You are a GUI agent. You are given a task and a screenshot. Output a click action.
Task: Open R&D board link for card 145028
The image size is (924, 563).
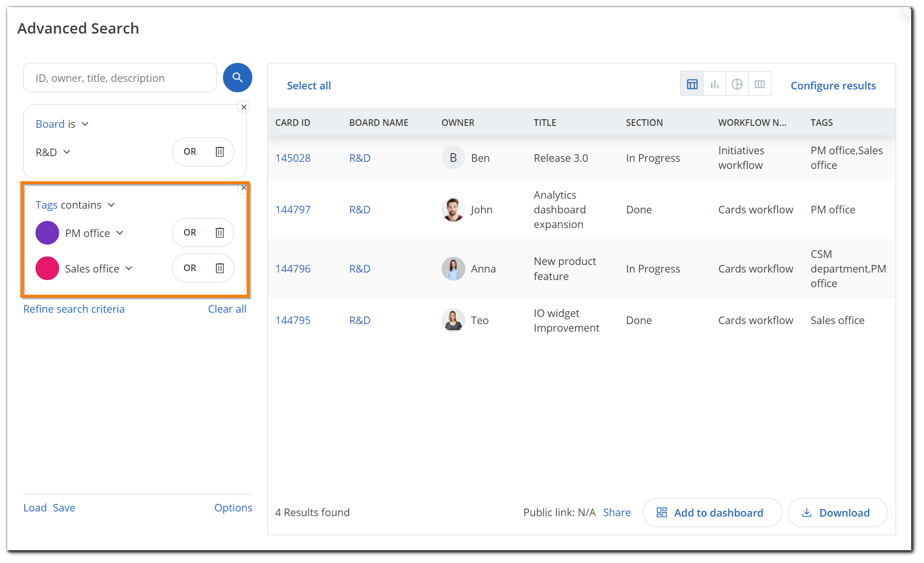tap(360, 158)
